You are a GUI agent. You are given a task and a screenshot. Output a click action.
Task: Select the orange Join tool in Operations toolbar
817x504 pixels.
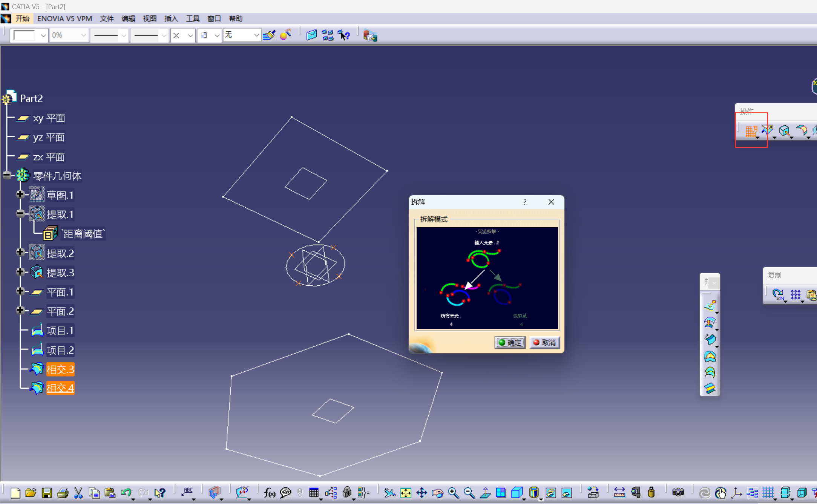tap(751, 131)
